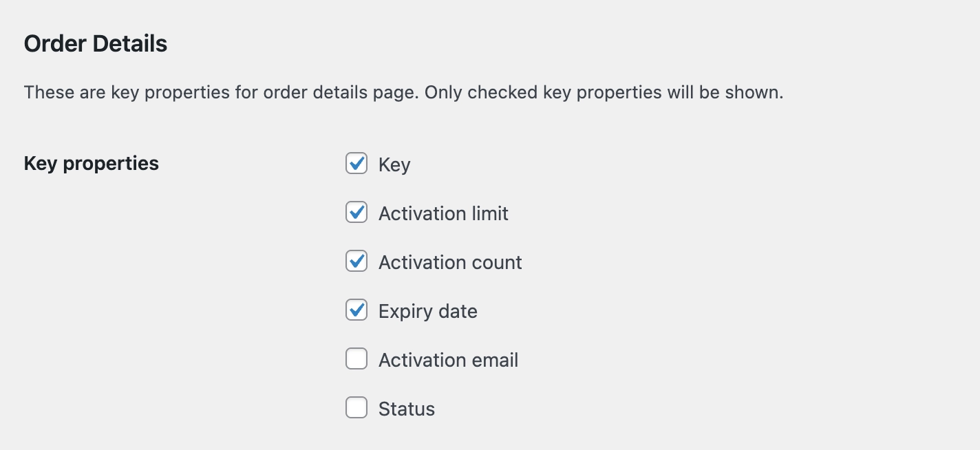Uncheck the Activation count checkbox
980x450 pixels.
click(356, 261)
